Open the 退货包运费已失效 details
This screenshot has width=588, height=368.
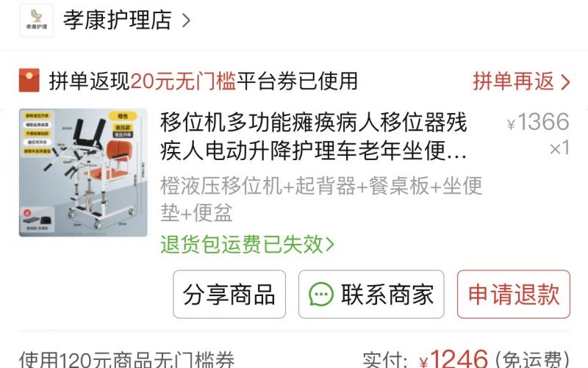pos(247,245)
